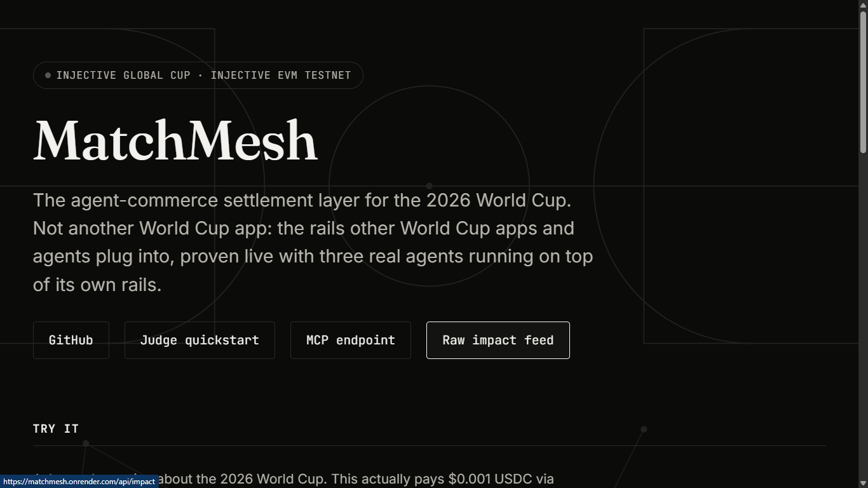Image resolution: width=868 pixels, height=488 pixels.
Task: Click the matchmesh.onrender.com status URL preview
Action: 79,482
